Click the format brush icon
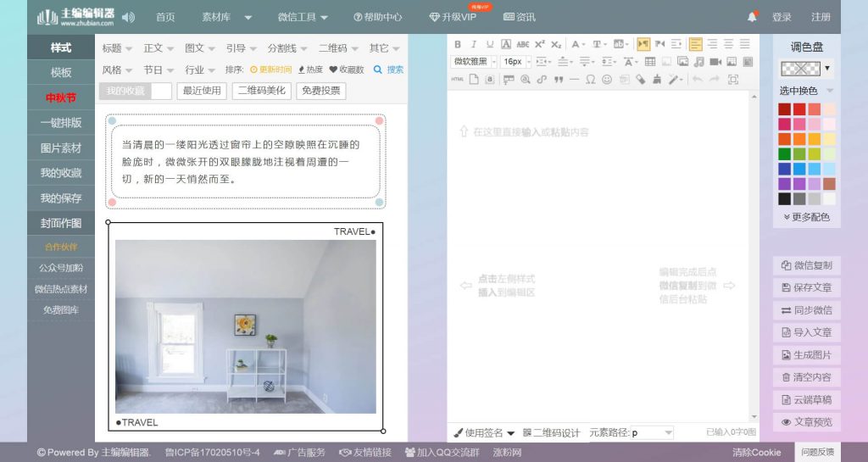868x462 pixels. tap(656, 79)
